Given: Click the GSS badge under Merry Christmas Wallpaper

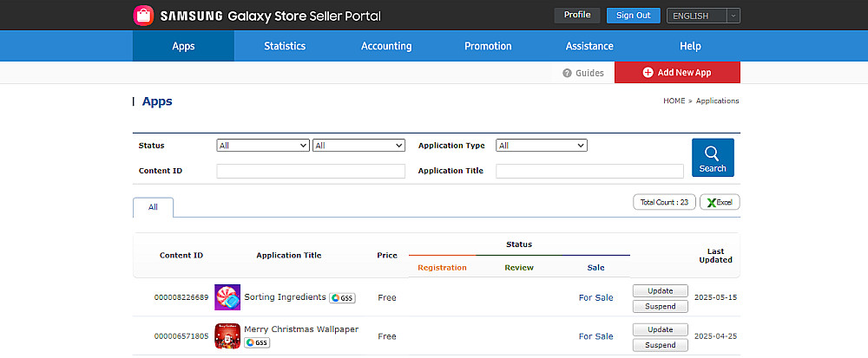Looking at the screenshot, I should [257, 342].
